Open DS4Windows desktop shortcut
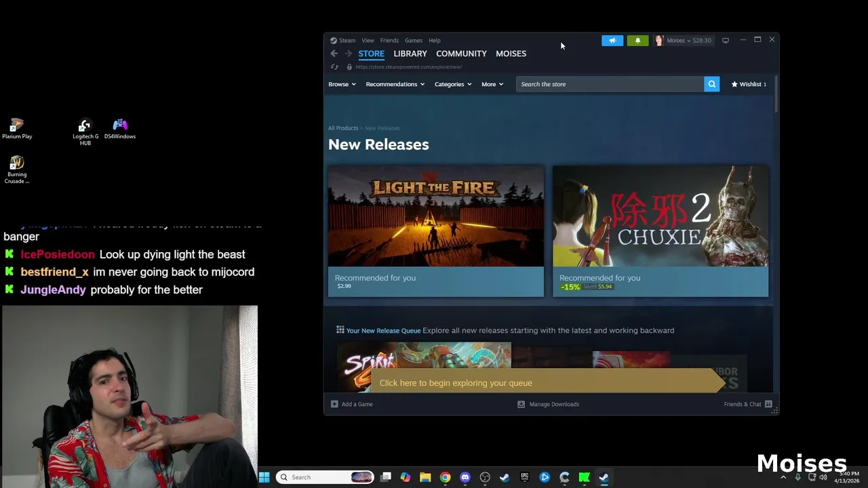868x488 pixels. (x=120, y=129)
